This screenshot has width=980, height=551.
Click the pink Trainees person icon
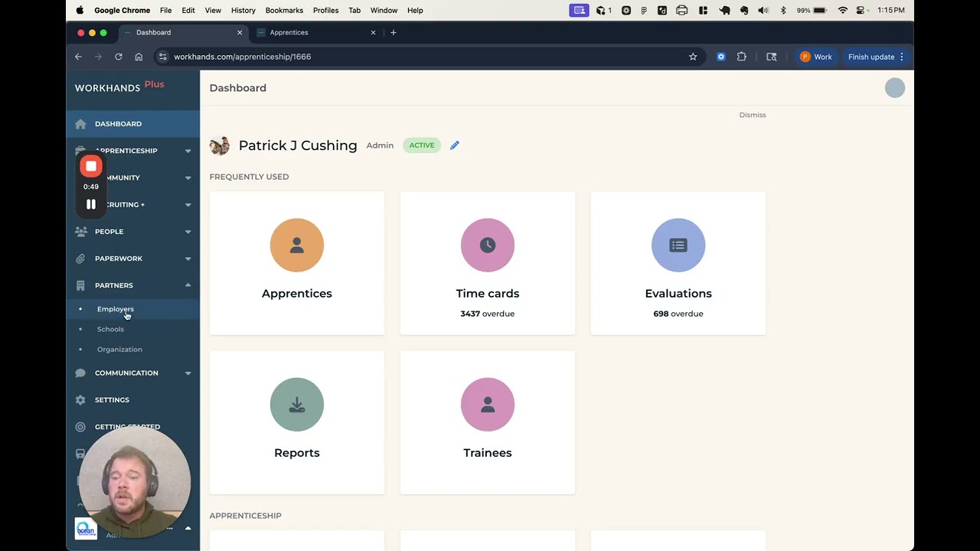pyautogui.click(x=488, y=404)
